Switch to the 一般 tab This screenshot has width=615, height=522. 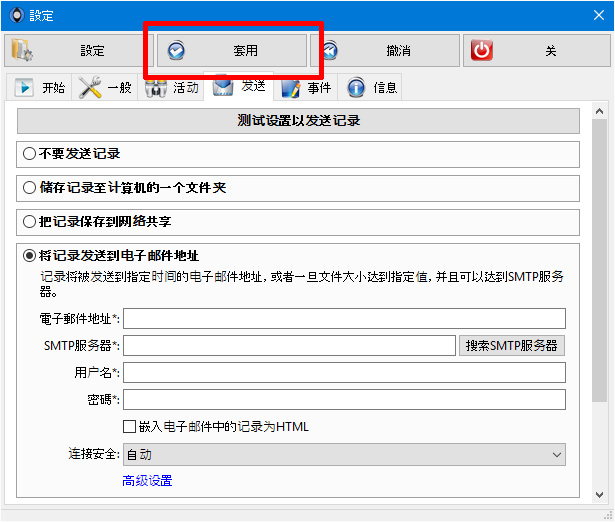(x=105, y=87)
